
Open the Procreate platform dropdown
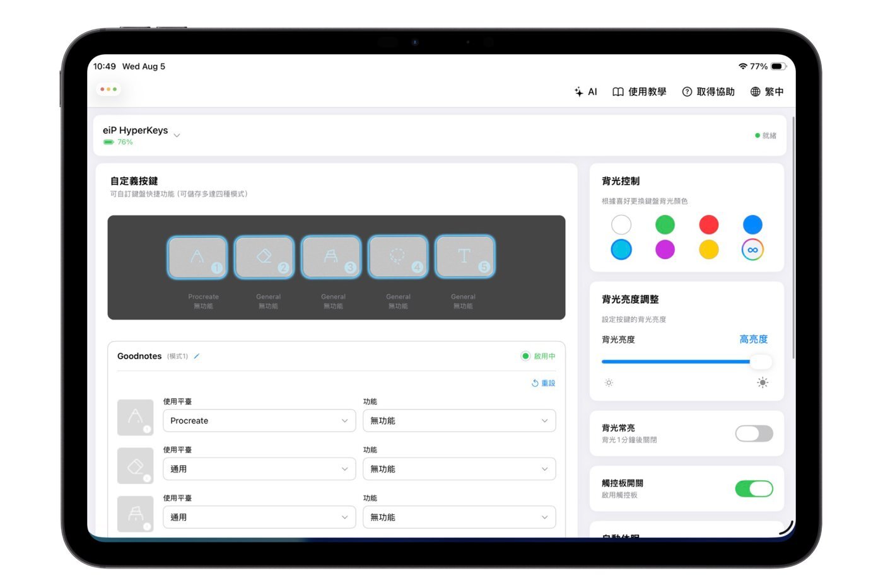pos(259,420)
